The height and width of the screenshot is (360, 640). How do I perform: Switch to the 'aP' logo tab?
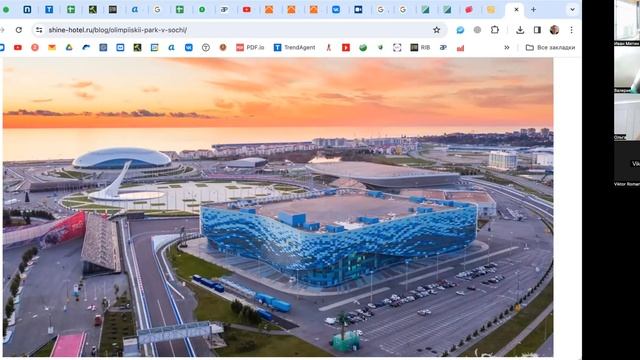[224, 9]
